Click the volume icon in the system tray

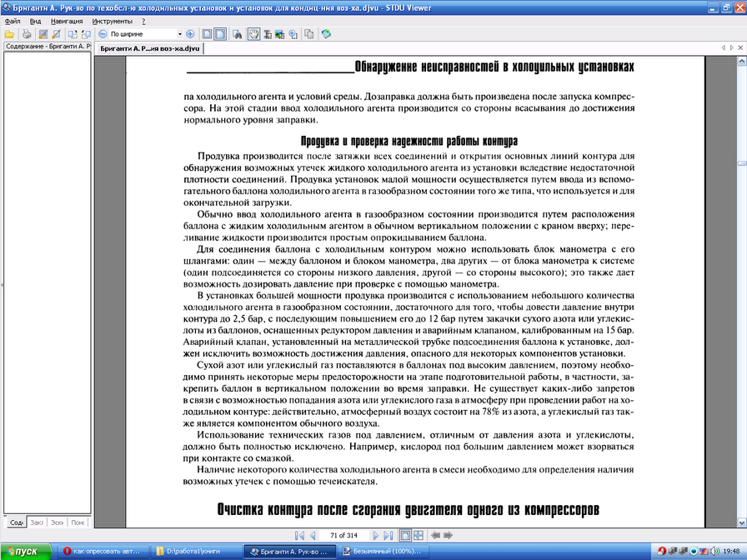[x=714, y=552]
